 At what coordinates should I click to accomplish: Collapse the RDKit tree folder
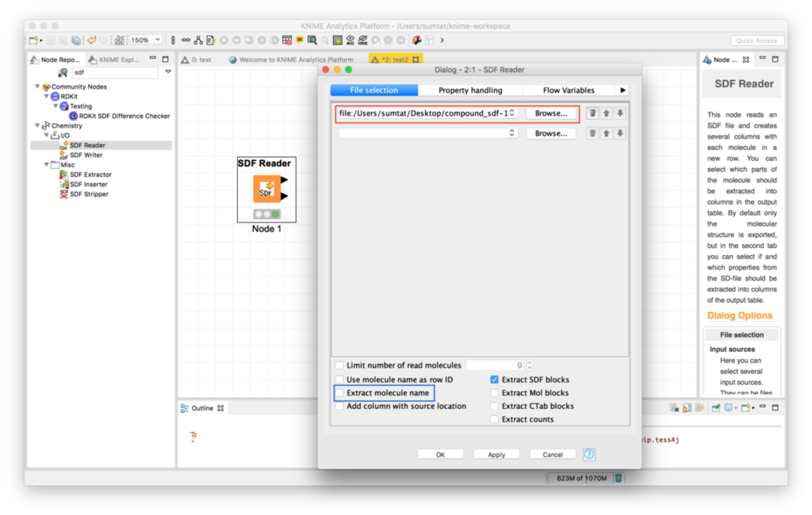click(x=46, y=97)
